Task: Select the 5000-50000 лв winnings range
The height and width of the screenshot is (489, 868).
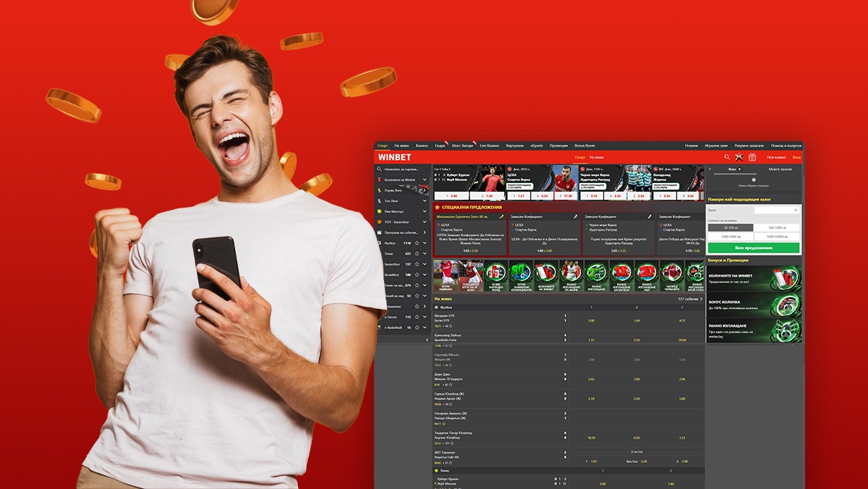Action: pyautogui.click(x=778, y=237)
